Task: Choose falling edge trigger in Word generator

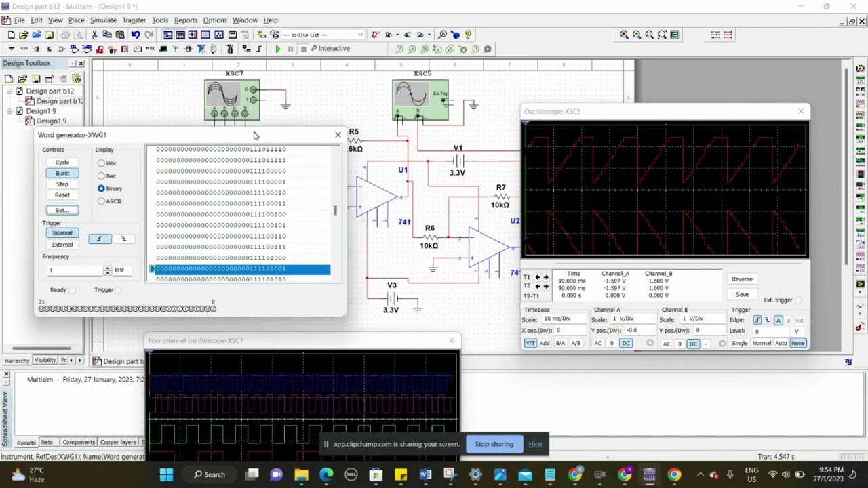Action: [123, 239]
